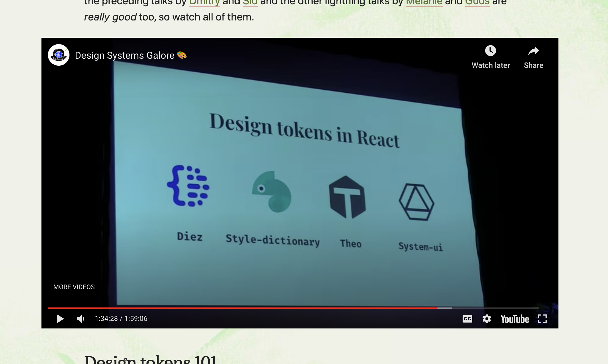
Task: Follow the Sid link in the paragraph
Action: click(250, 3)
